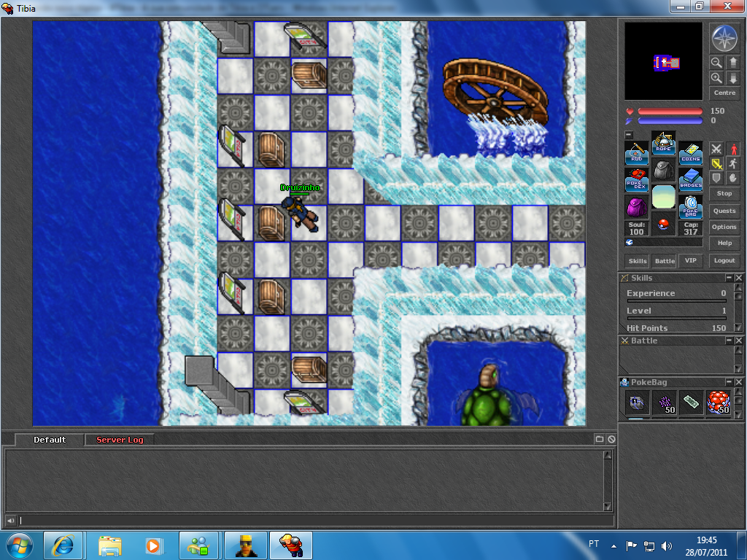Open the Rod inventory slot
This screenshot has height=560, width=747.
click(x=636, y=153)
